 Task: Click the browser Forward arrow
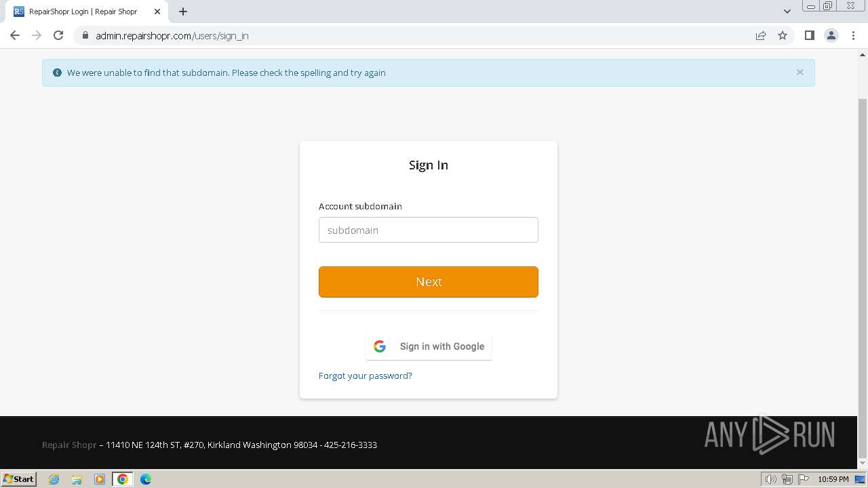(x=37, y=35)
